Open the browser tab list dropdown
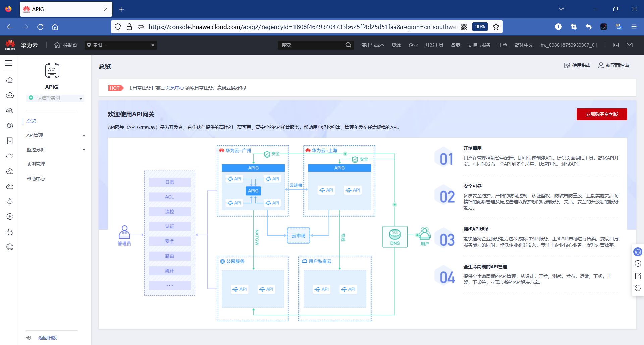 [561, 9]
